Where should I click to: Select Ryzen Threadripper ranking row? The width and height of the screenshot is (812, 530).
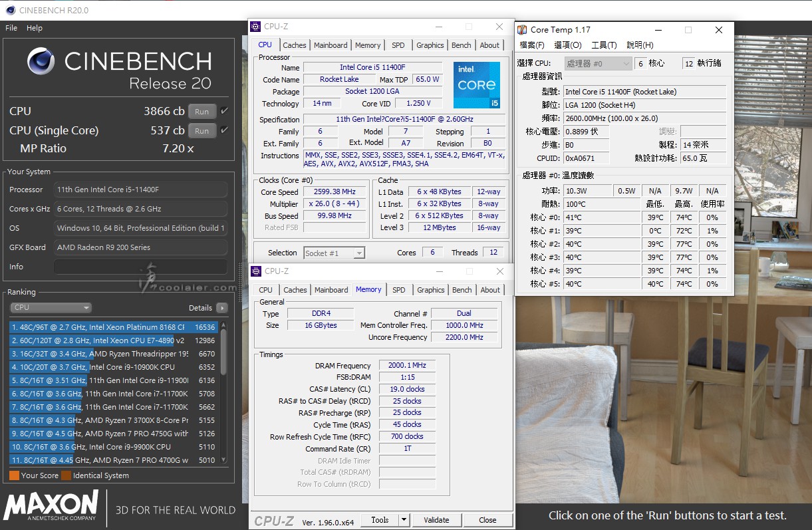tap(113, 354)
